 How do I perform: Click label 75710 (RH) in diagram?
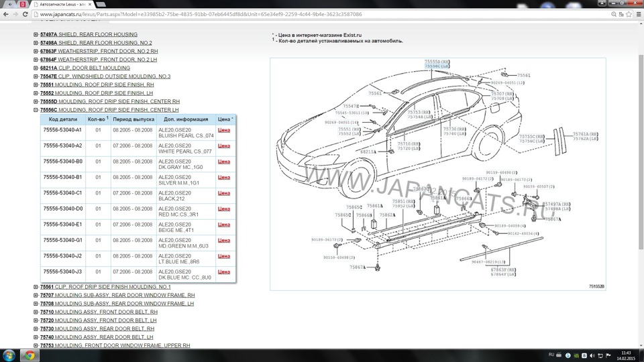pyautogui.click(x=409, y=144)
